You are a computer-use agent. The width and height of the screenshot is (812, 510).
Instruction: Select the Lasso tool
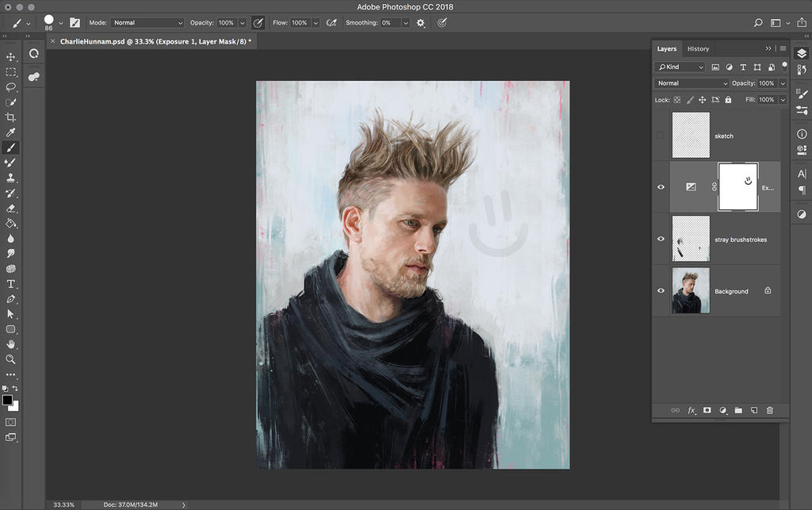tap(11, 87)
